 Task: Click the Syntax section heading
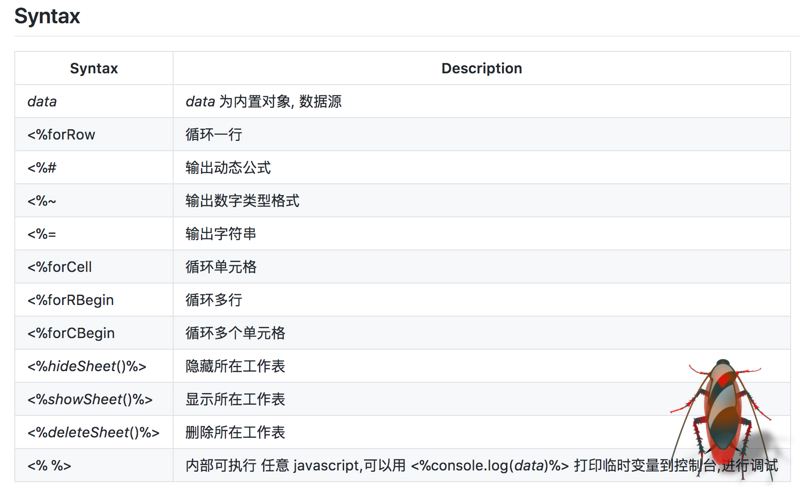(47, 17)
